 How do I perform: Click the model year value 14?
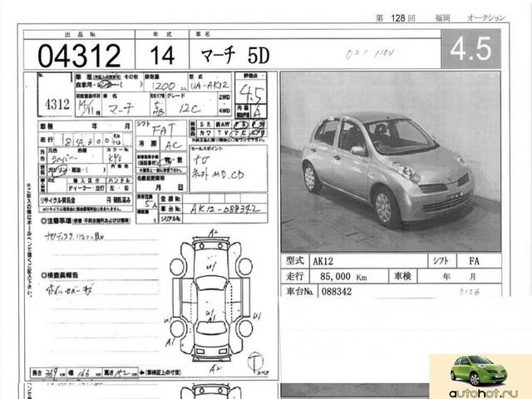click(x=162, y=56)
